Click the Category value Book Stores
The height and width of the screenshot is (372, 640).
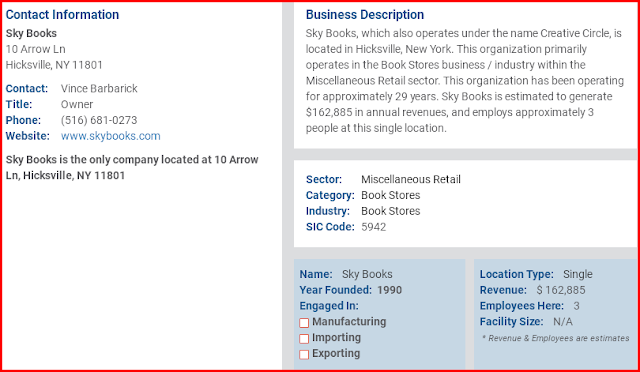(x=391, y=195)
